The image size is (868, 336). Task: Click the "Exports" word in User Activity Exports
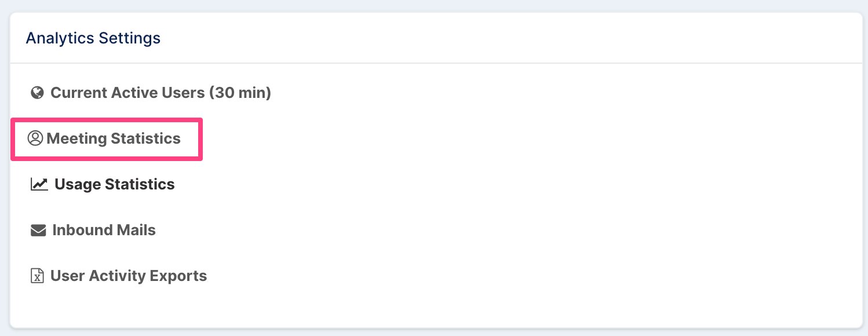[178, 276]
